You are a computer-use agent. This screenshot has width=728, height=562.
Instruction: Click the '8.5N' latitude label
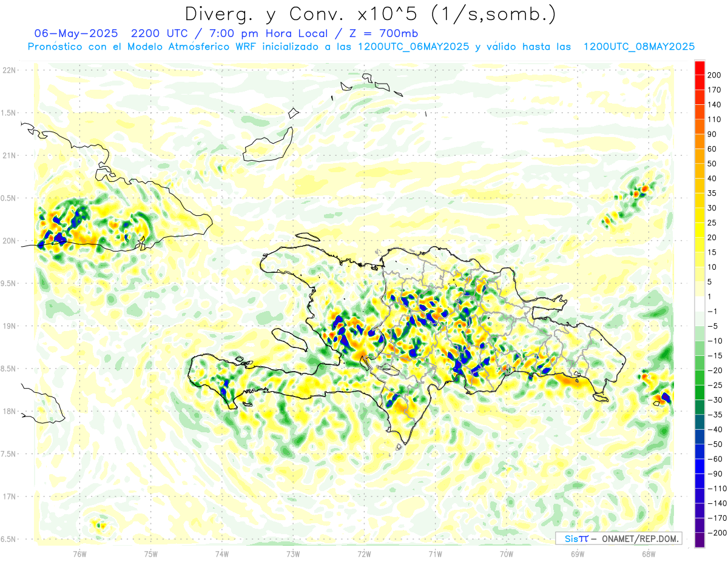pyautogui.click(x=9, y=369)
